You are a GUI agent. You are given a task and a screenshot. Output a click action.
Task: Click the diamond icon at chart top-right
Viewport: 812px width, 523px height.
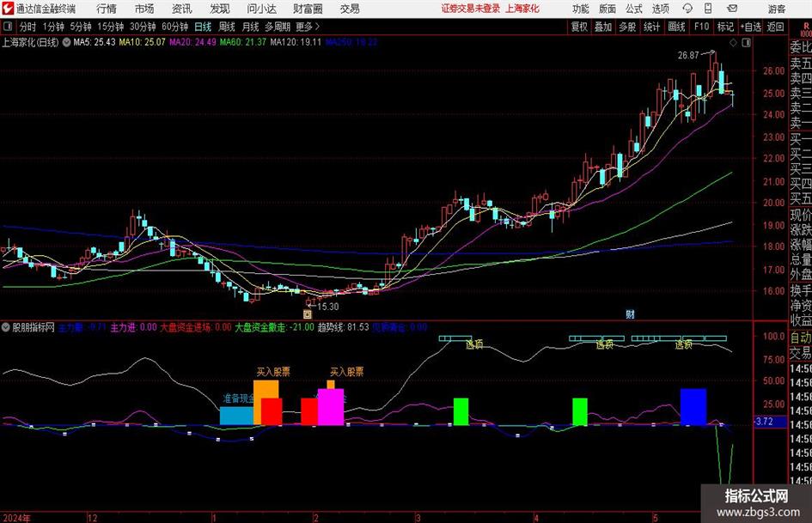point(733,43)
